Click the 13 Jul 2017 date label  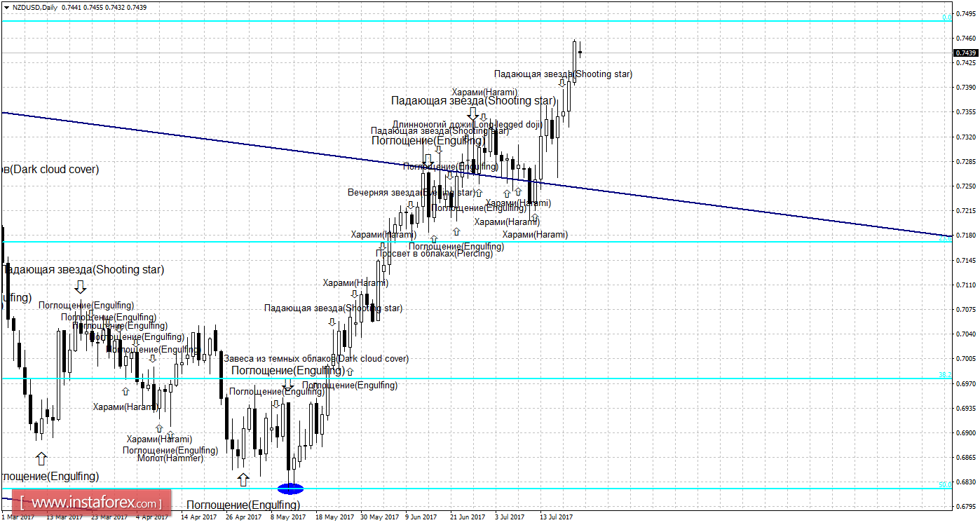point(556,517)
